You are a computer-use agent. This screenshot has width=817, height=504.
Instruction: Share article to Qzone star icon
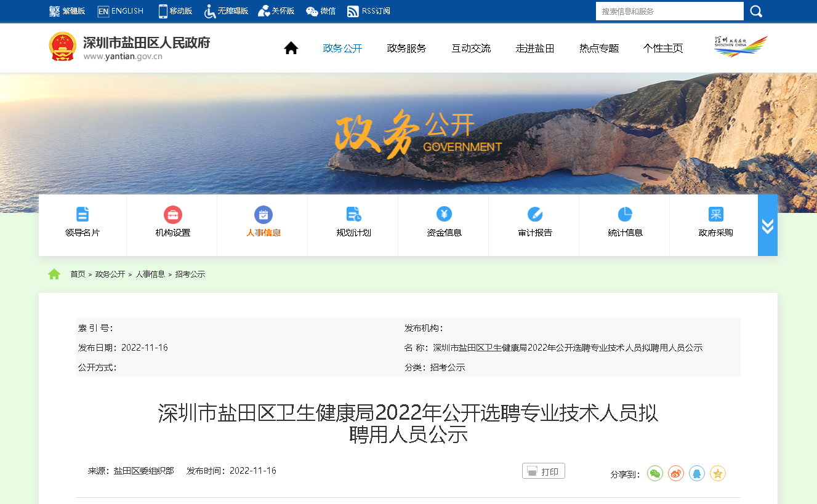pos(718,473)
